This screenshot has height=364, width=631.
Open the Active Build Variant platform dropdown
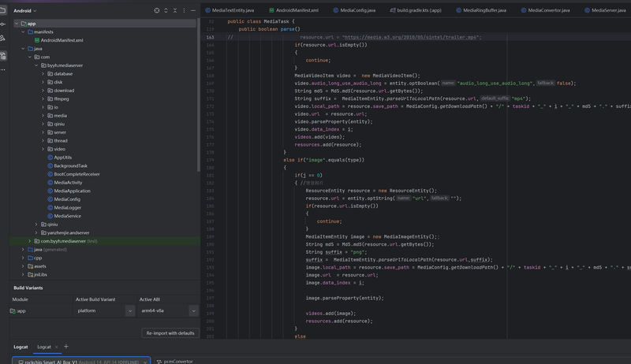[x=129, y=311]
